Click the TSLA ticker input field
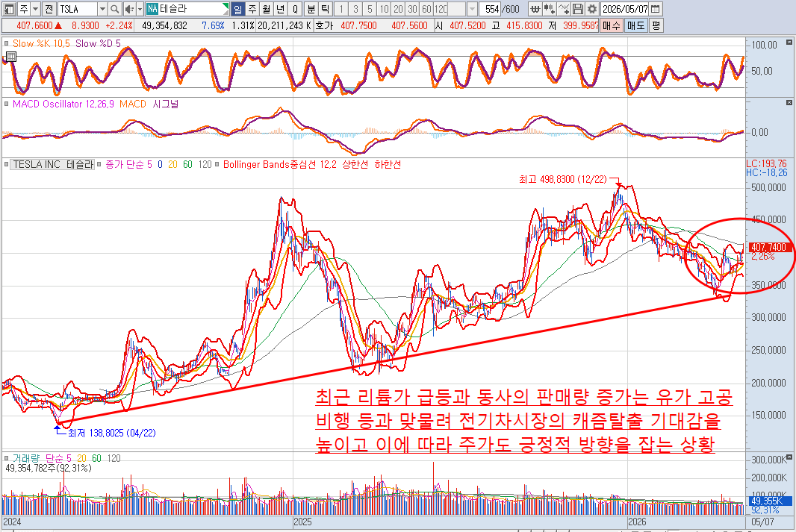 [x=77, y=9]
